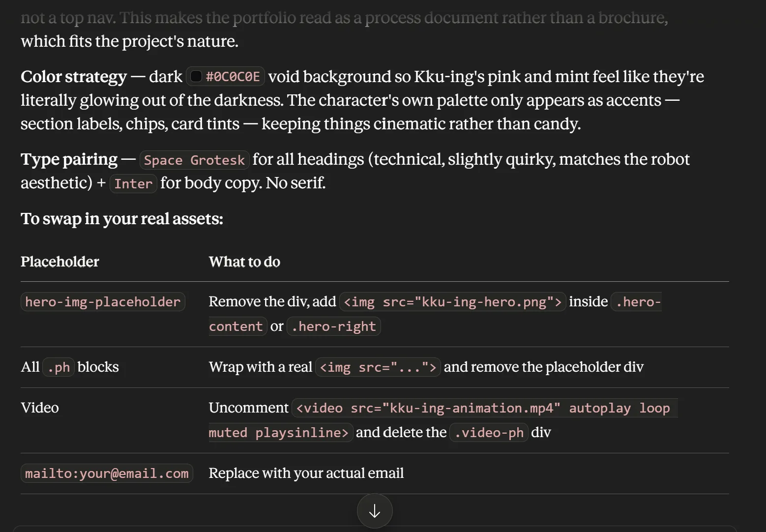Select the Space Grotesk code chip
This screenshot has height=532, width=766.
(194, 160)
